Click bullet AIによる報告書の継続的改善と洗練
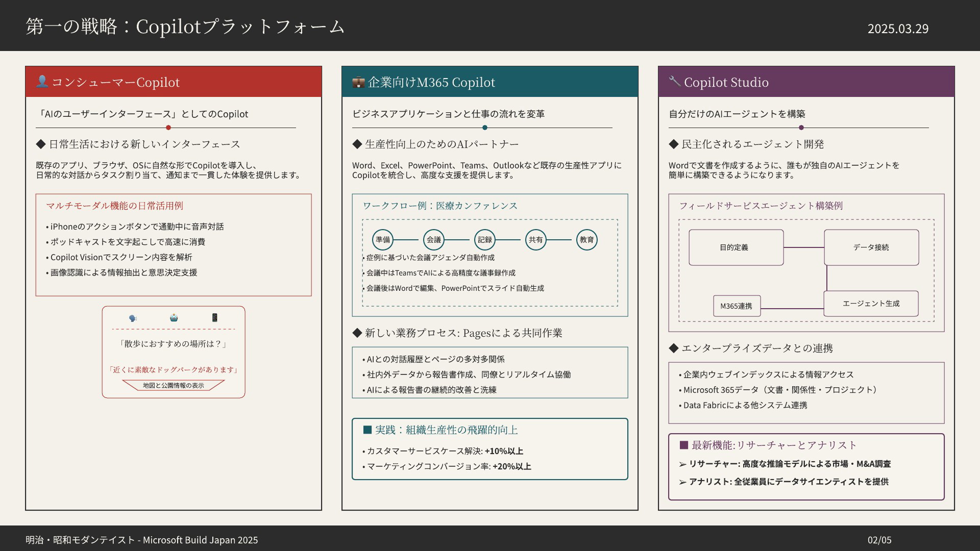The image size is (980, 551). (429, 390)
